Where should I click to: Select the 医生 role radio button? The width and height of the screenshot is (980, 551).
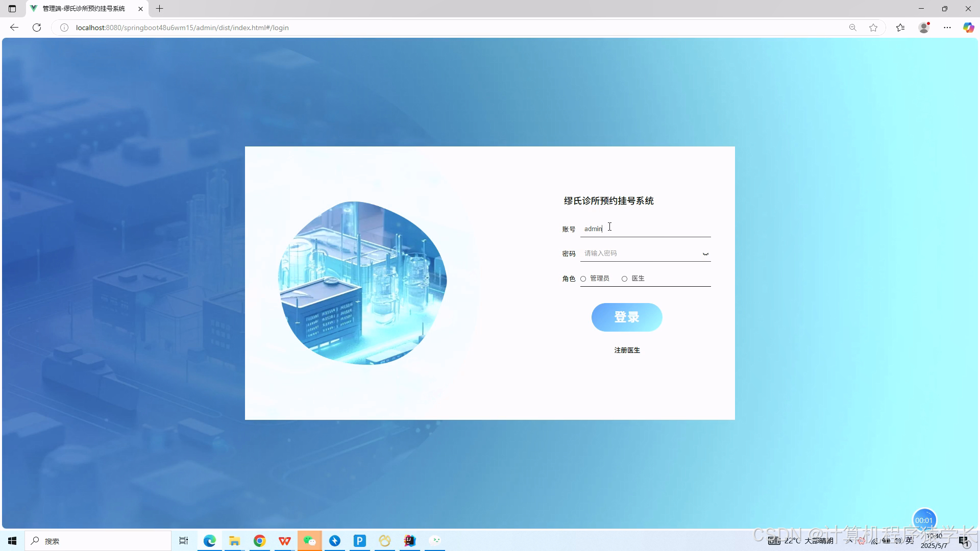tap(625, 279)
